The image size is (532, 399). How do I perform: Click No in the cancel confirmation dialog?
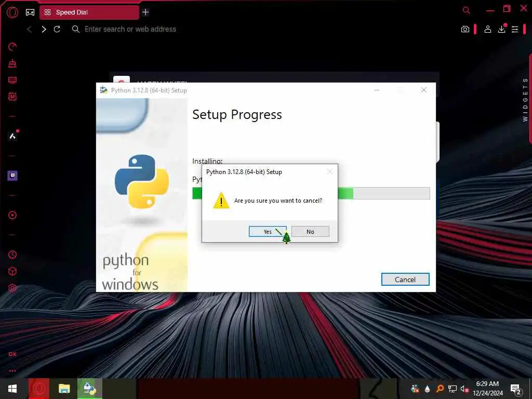[x=310, y=231]
